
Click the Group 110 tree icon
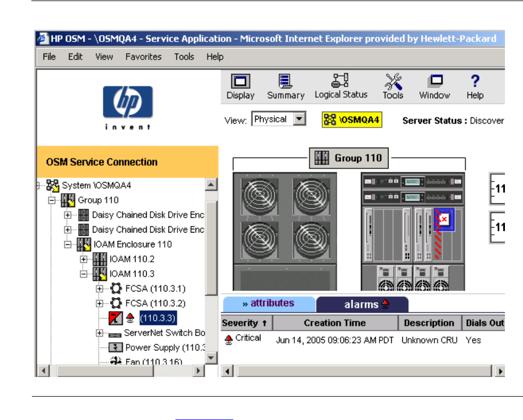click(x=68, y=200)
